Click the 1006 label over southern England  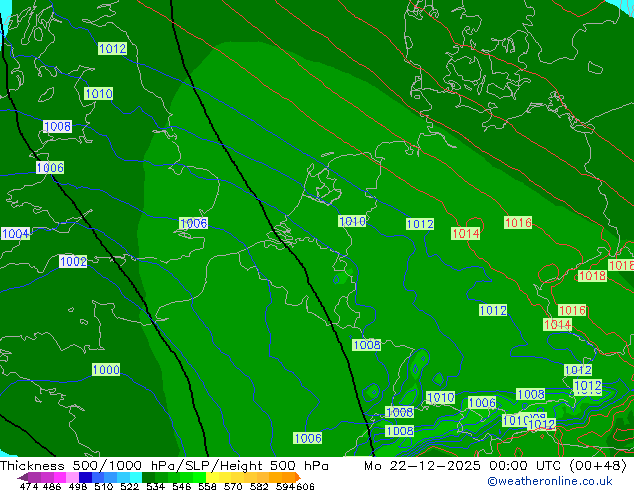(193, 224)
